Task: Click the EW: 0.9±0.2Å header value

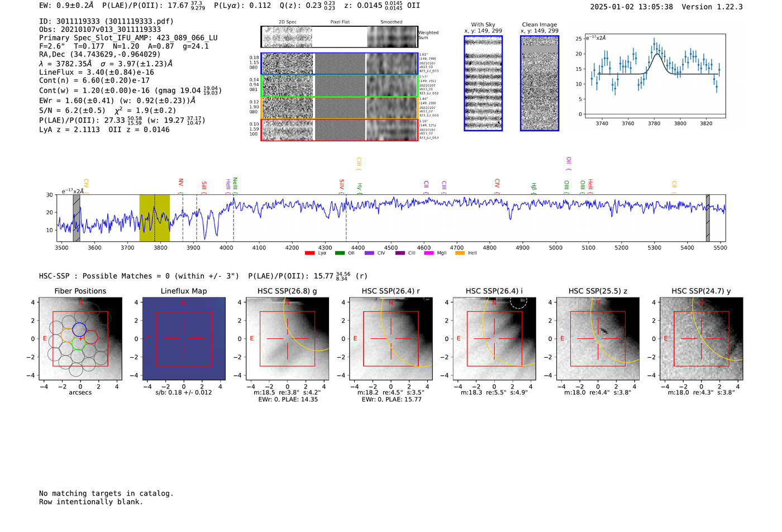Action: tap(66, 5)
